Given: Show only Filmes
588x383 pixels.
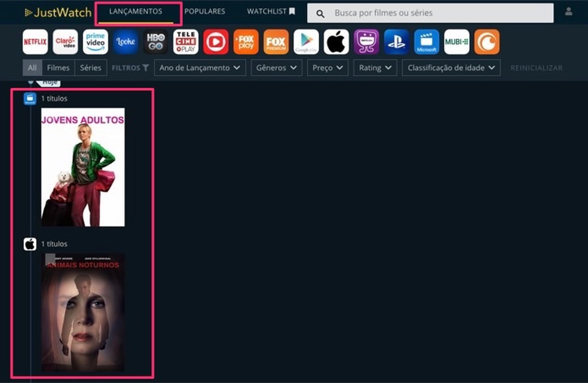Looking at the screenshot, I should (58, 68).
